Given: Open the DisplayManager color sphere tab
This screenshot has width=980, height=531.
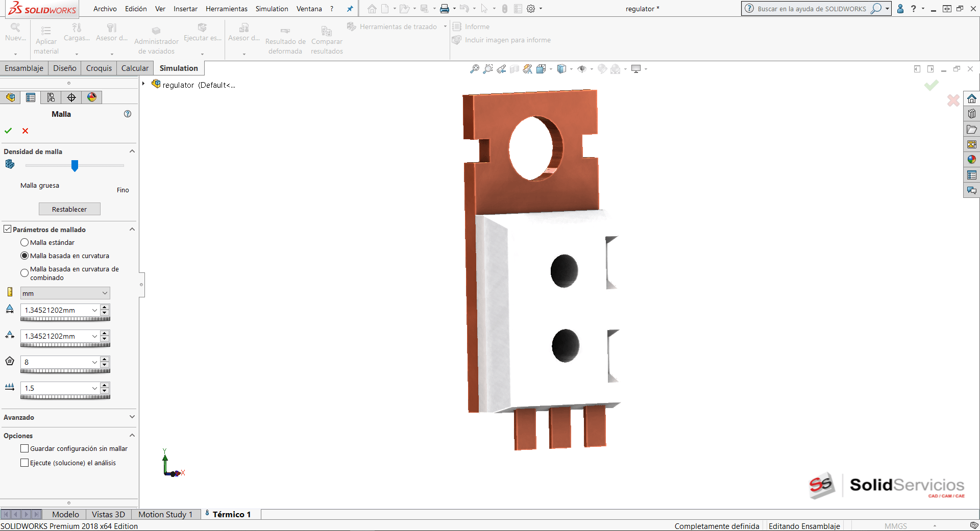Looking at the screenshot, I should click(92, 97).
